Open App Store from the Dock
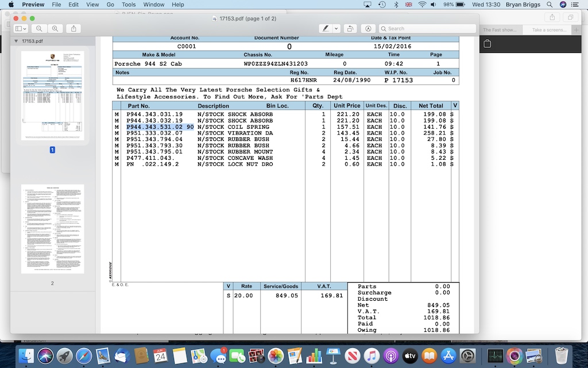588x368 pixels. coord(448,355)
